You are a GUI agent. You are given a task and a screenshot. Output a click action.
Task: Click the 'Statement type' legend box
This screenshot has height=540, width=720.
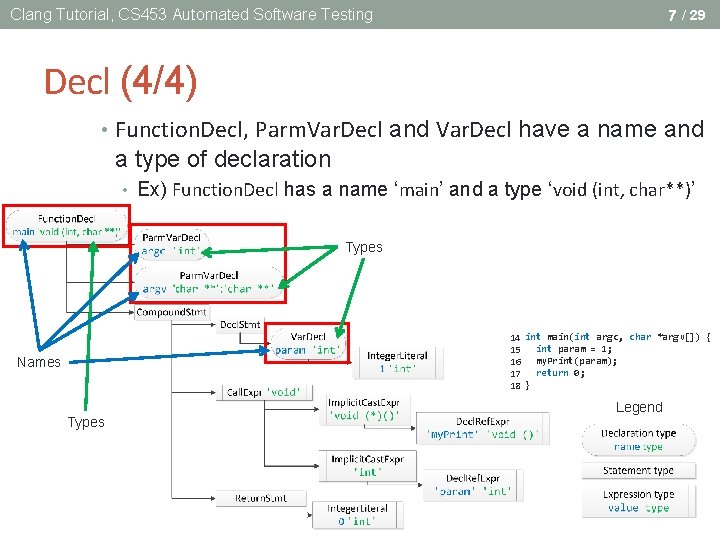point(639,471)
